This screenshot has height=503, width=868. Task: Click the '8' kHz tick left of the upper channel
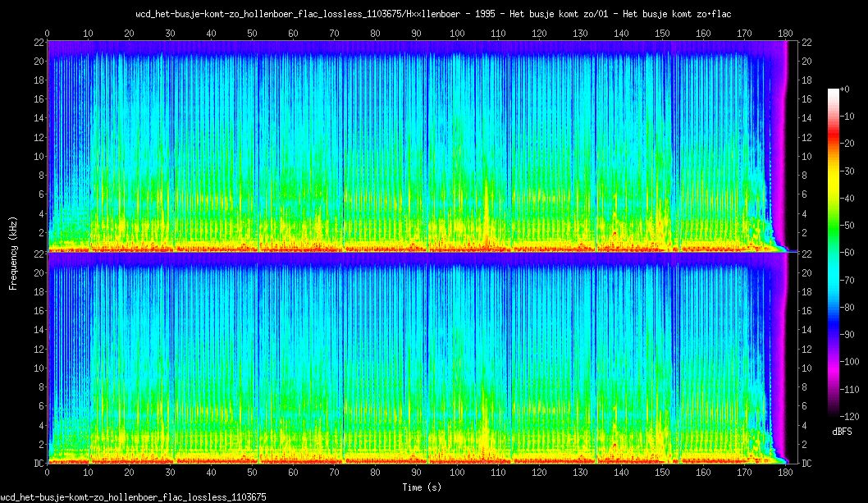tap(42, 175)
